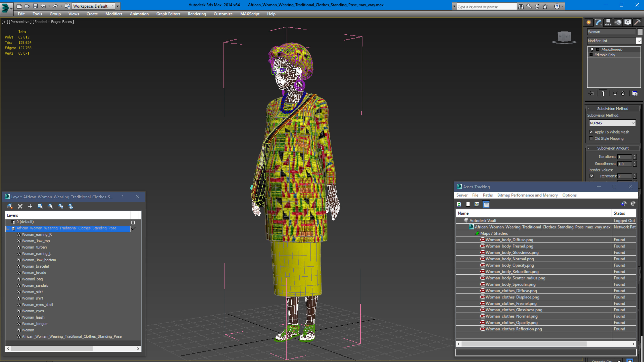Open the Rendering menu
Viewport: 644px width, 362px height.
[197, 14]
